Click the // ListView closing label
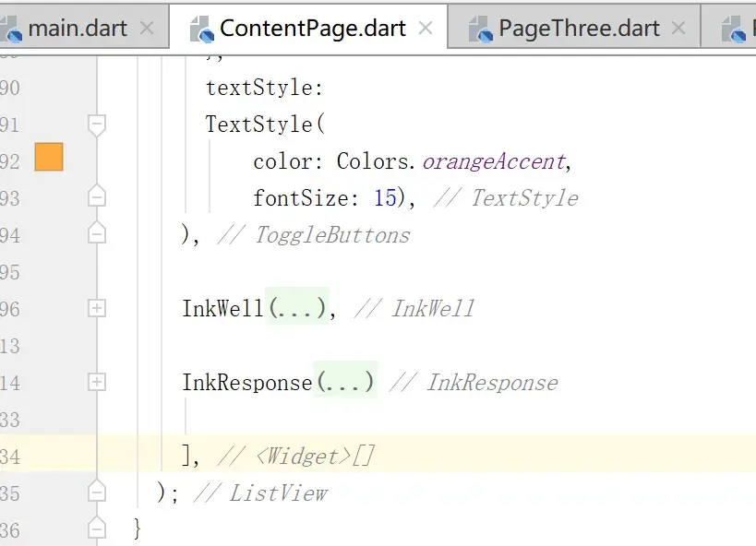Screen dimensions: 756x546 tap(261, 493)
